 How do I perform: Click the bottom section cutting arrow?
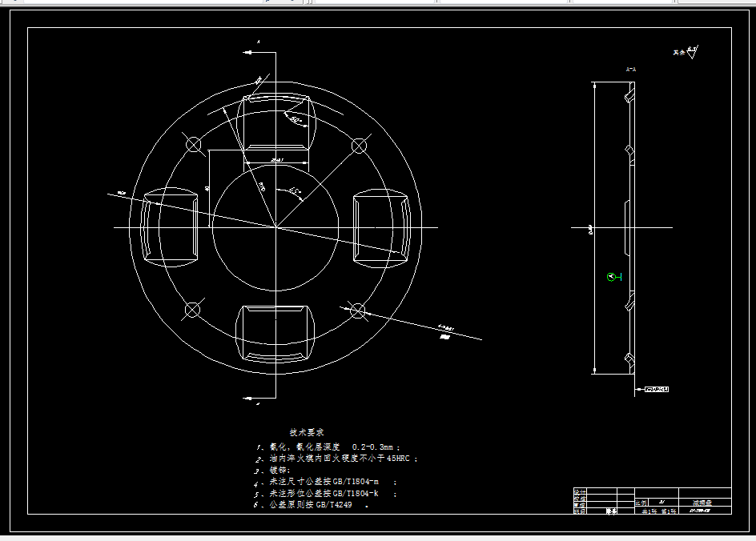(249, 399)
